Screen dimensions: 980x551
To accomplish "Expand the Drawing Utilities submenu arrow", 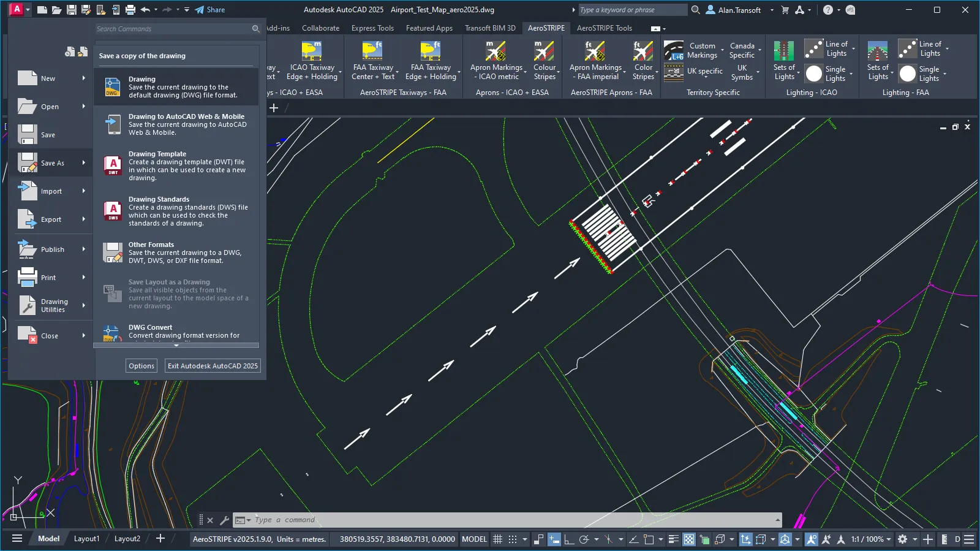I will (x=84, y=305).
